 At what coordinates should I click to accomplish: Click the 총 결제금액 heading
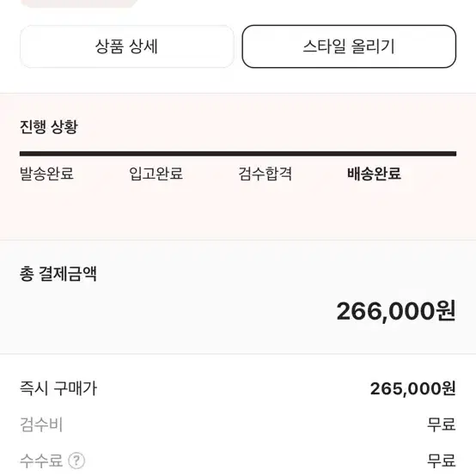58,274
